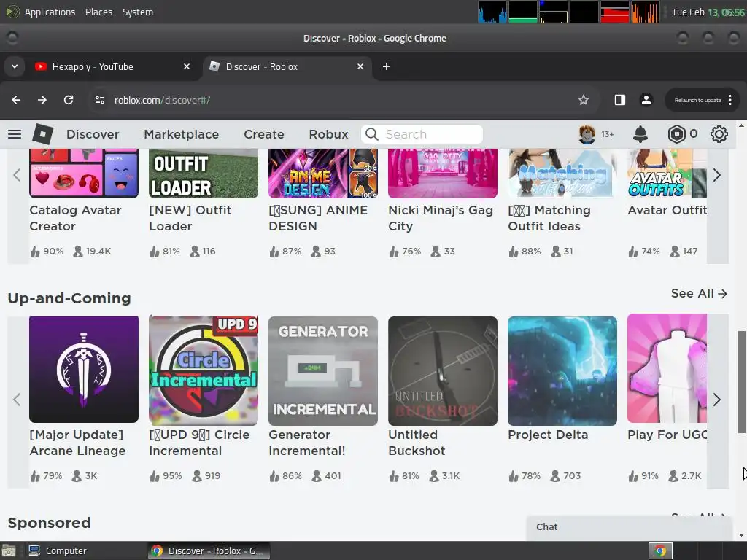
Task: Click Computer in the taskbar
Action: point(57,551)
